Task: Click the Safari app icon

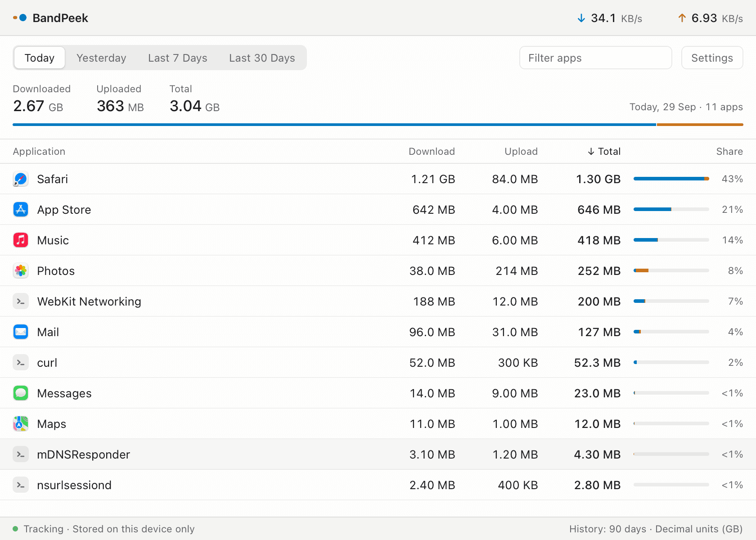Action: [x=21, y=179]
